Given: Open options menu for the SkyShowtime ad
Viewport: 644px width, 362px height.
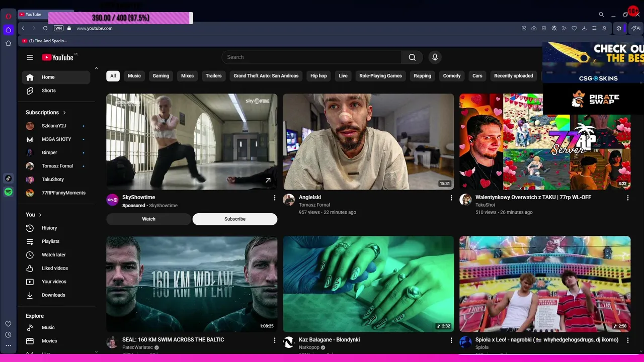Looking at the screenshot, I should [274, 198].
